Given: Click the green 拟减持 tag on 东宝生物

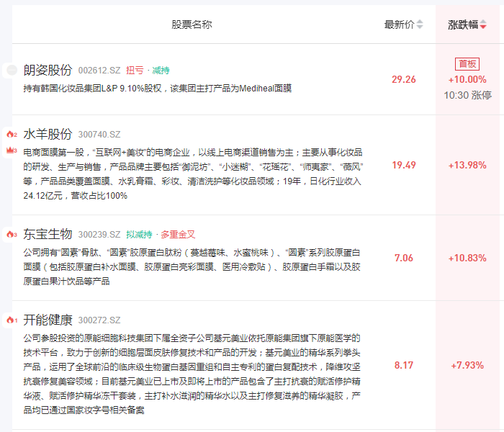Looking at the screenshot, I should (139, 235).
